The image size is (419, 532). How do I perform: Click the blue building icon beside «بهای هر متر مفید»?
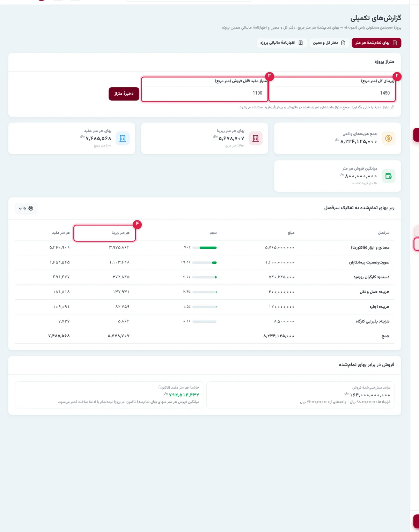[x=123, y=138]
